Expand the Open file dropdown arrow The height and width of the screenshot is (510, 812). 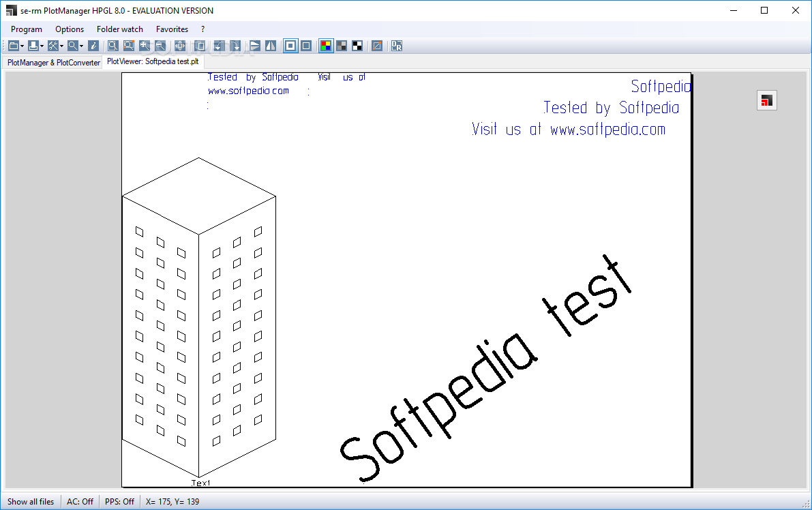tap(22, 46)
